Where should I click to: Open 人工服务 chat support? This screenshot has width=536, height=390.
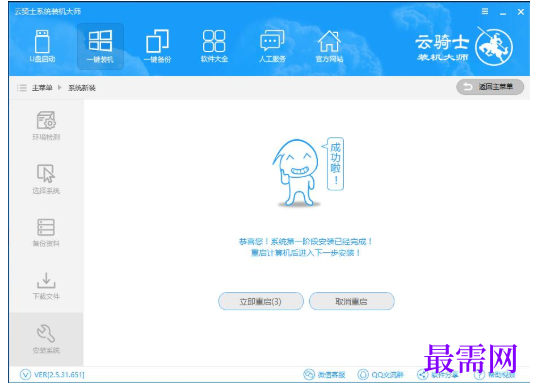(272, 46)
